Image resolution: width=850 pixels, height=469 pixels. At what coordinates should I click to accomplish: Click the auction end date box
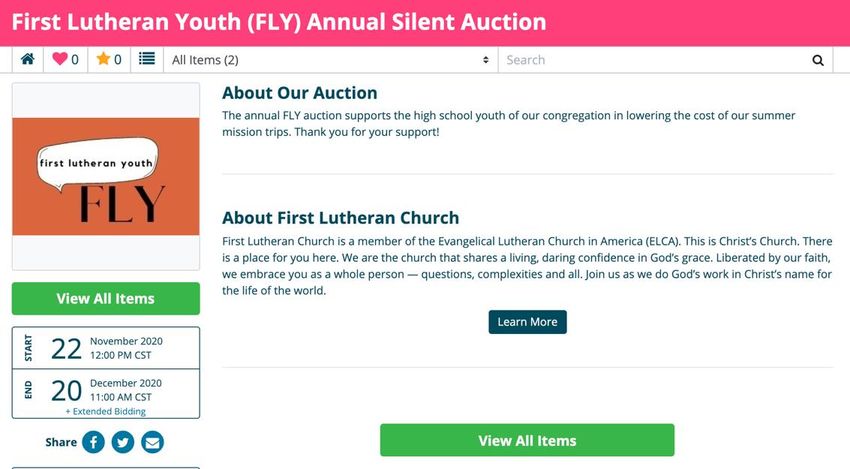(x=106, y=394)
